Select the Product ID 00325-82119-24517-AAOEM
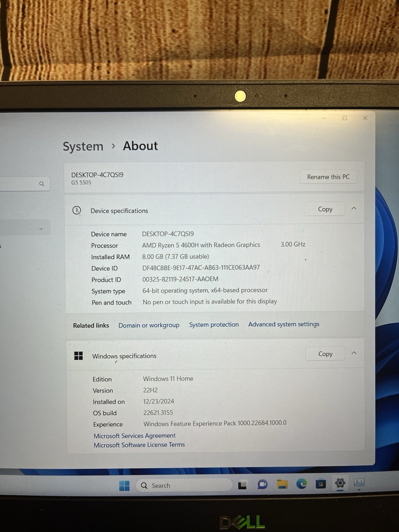This screenshot has height=532, width=399. coord(180,279)
